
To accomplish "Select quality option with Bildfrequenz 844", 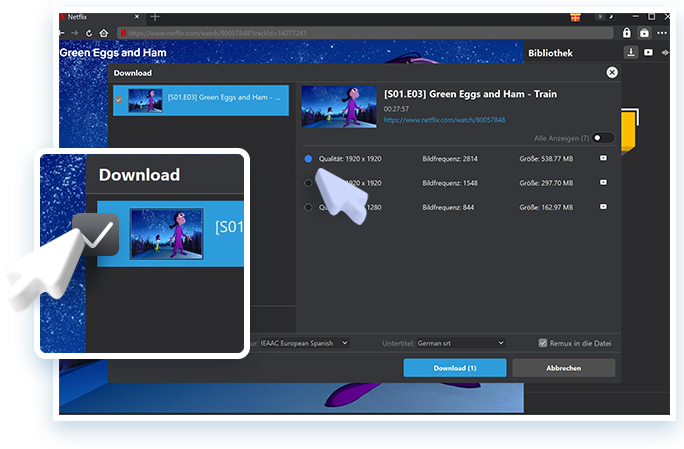I will point(308,207).
